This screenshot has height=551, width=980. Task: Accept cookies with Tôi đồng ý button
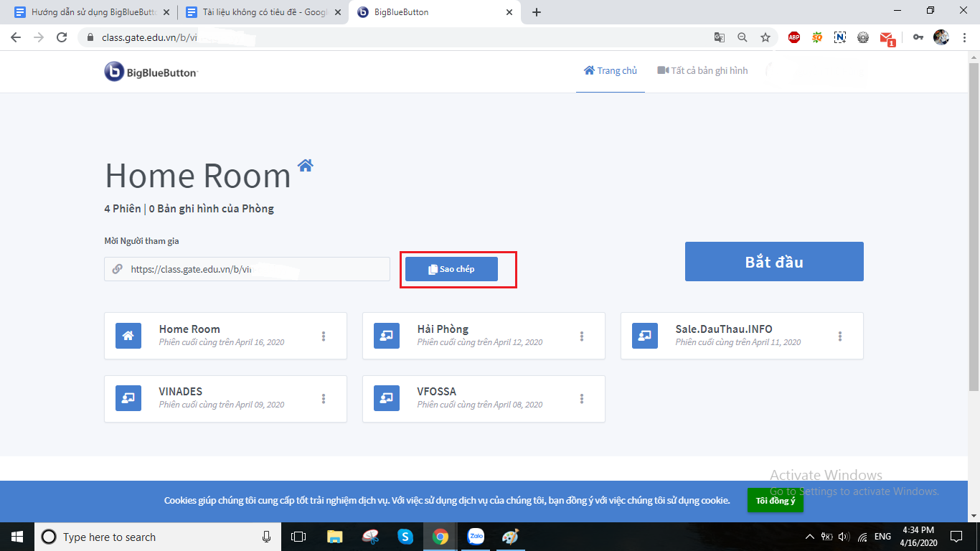pyautogui.click(x=776, y=500)
